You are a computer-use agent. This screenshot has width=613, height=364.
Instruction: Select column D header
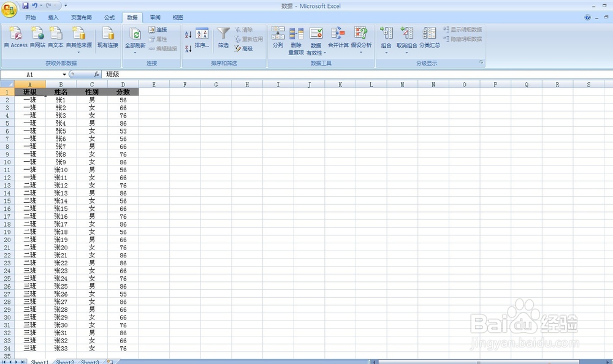(123, 84)
